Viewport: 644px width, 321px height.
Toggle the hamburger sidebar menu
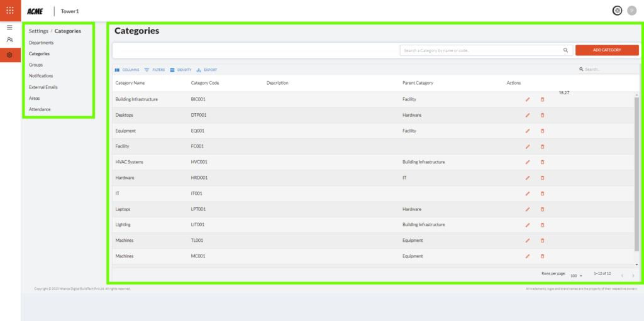tap(10, 28)
